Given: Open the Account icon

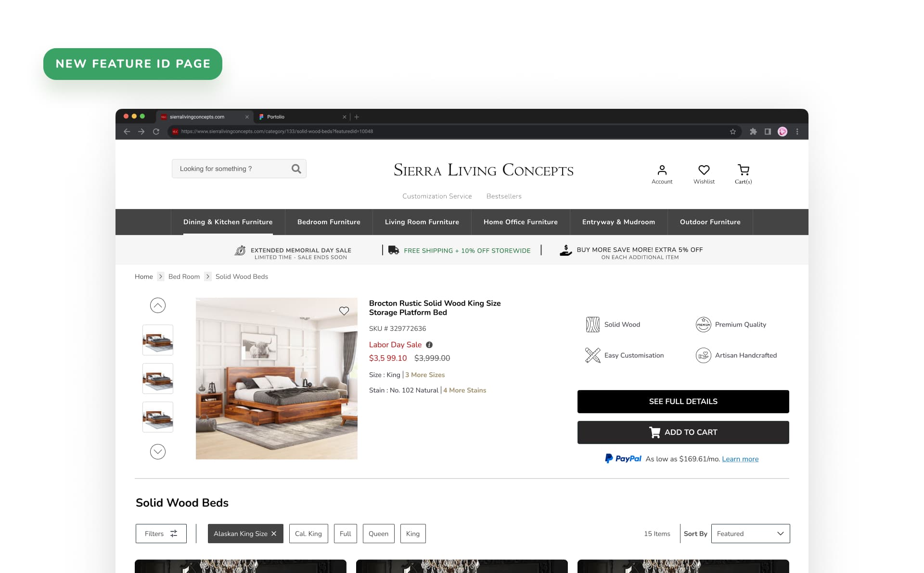Looking at the screenshot, I should tap(662, 174).
